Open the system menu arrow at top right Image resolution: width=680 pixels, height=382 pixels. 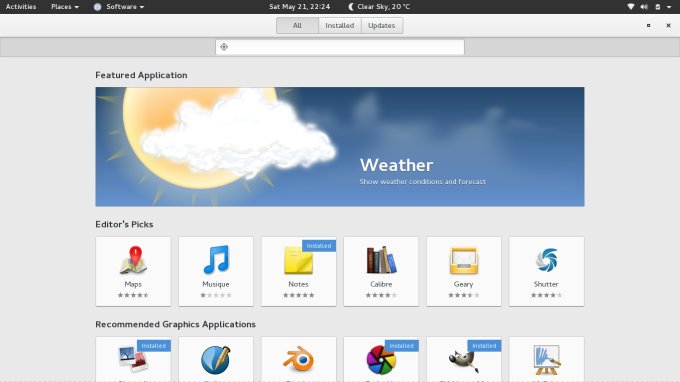[x=669, y=7]
